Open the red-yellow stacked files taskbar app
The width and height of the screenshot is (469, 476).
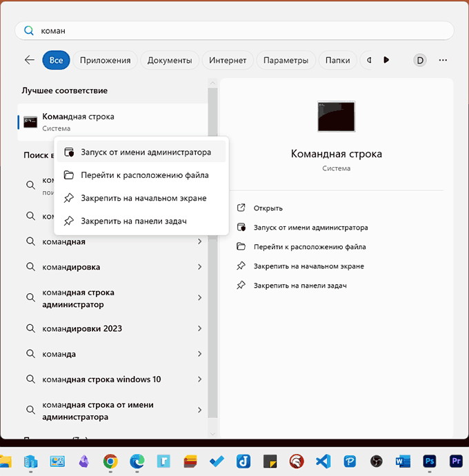190,462
